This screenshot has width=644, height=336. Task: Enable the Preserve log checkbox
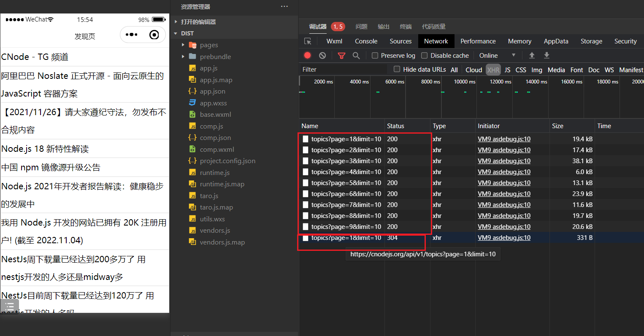pyautogui.click(x=375, y=56)
